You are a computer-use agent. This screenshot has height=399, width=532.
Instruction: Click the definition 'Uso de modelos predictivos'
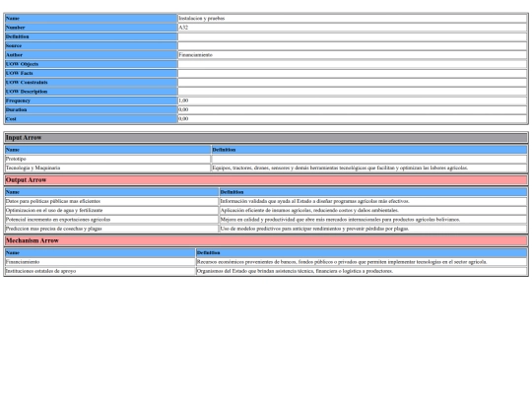(x=314, y=229)
